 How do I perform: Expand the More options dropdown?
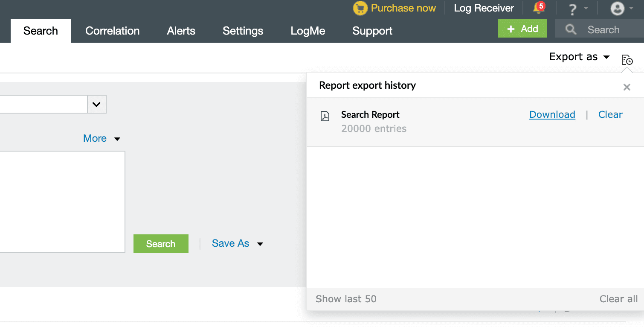tap(102, 138)
